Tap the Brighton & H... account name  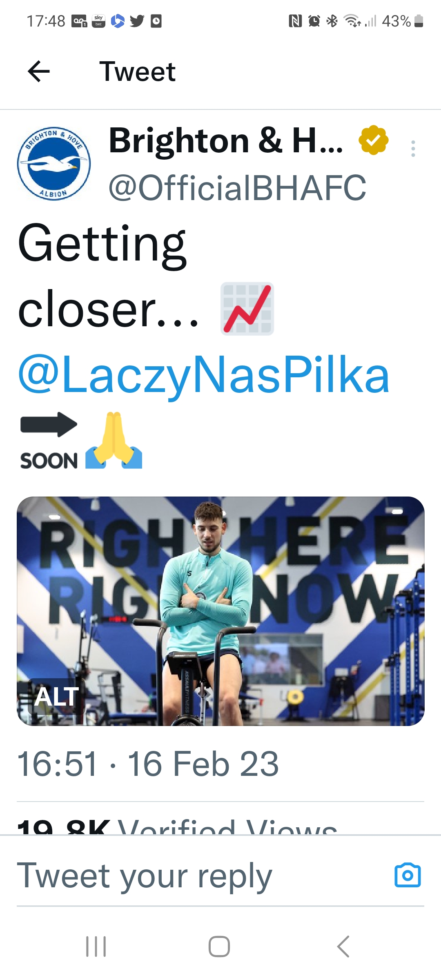[x=226, y=140]
